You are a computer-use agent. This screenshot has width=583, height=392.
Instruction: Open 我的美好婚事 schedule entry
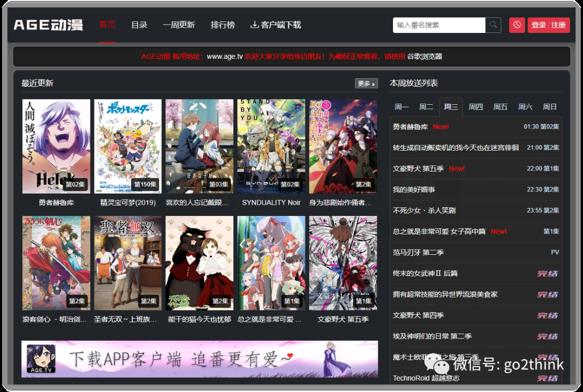pos(414,190)
